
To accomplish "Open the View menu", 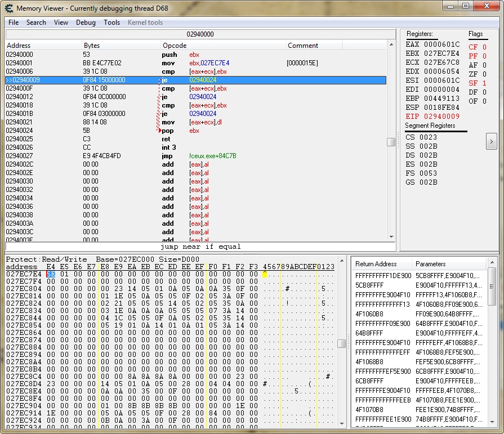I will click(61, 23).
